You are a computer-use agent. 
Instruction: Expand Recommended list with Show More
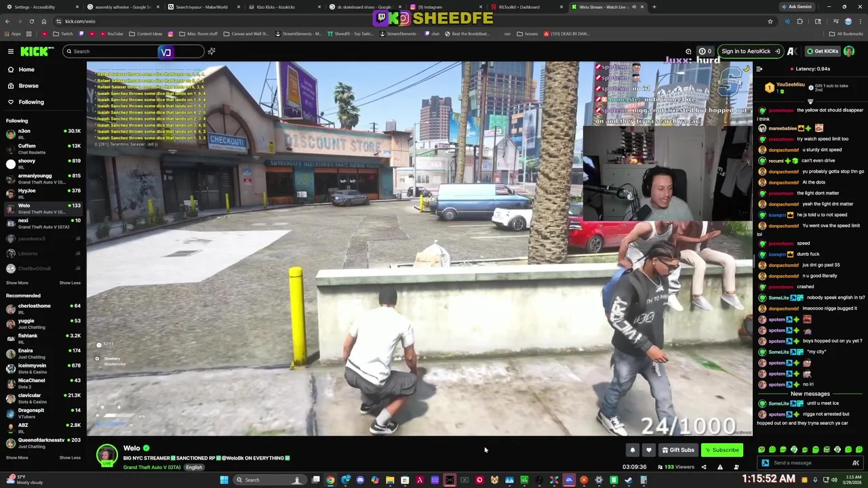pos(17,457)
